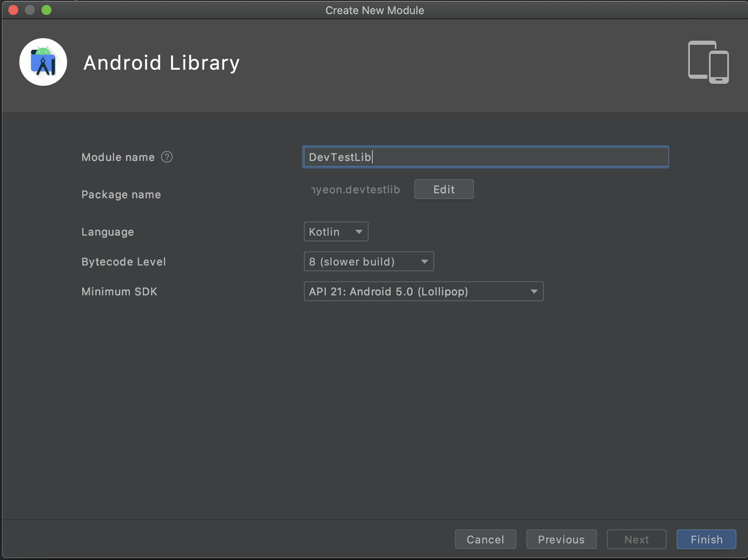
Task: Click the Minimum SDK label
Action: pos(119,292)
